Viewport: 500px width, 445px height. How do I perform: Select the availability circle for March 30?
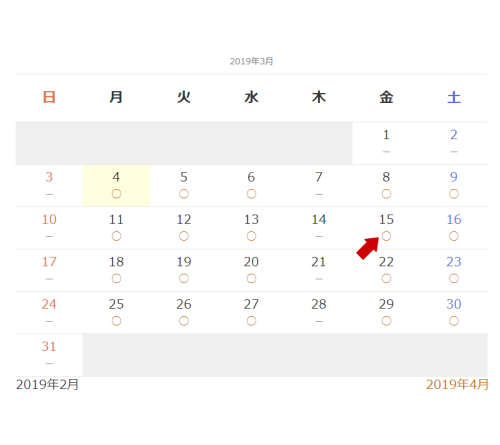pos(454,321)
